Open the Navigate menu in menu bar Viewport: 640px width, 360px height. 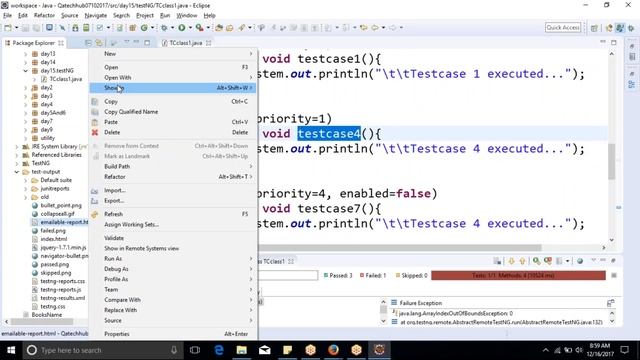pos(96,16)
